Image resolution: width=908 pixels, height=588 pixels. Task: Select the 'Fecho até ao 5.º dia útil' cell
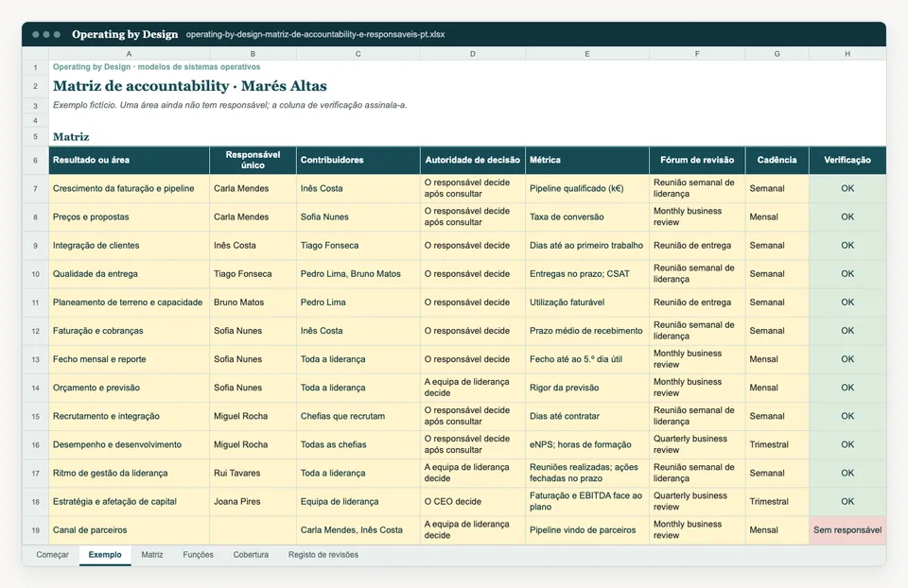pos(587,359)
